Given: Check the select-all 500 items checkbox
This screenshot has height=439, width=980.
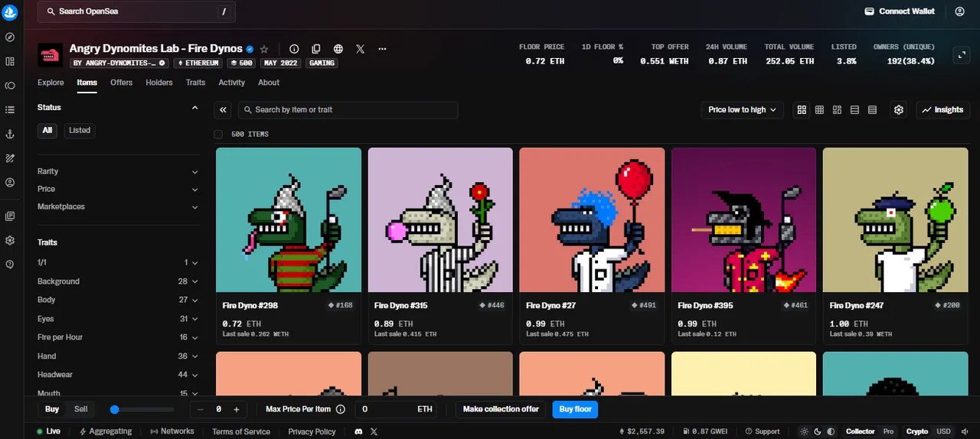Looking at the screenshot, I should point(218,135).
